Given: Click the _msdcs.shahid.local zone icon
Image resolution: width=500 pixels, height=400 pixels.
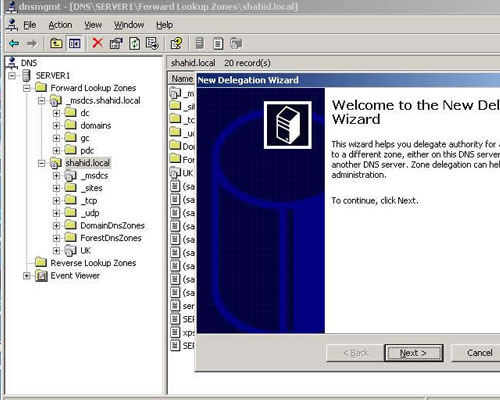Looking at the screenshot, I should click(x=55, y=100).
